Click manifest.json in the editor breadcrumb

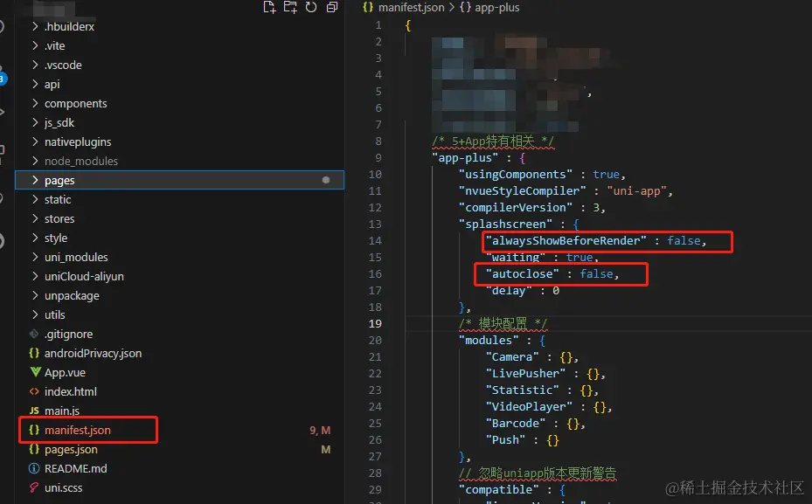pyautogui.click(x=411, y=7)
